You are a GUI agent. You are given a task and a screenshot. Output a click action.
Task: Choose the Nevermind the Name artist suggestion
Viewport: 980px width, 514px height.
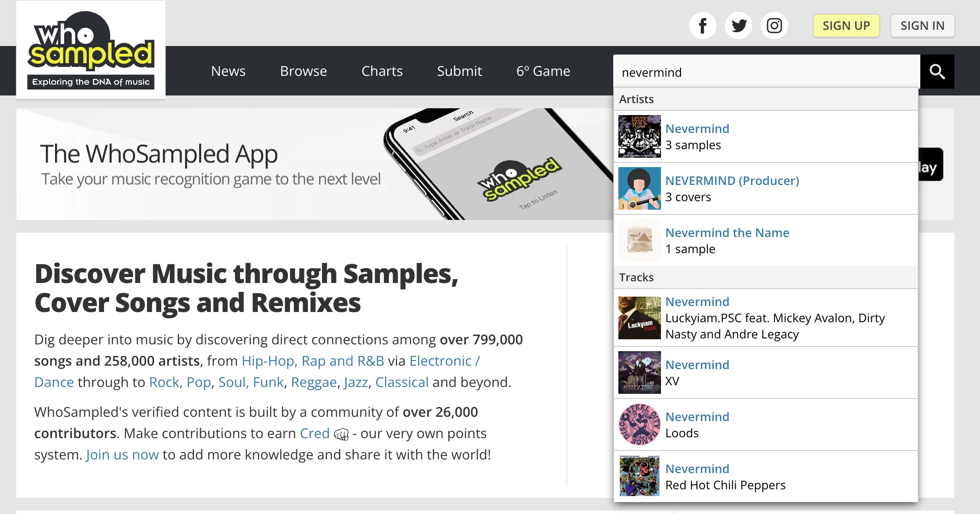(727, 233)
